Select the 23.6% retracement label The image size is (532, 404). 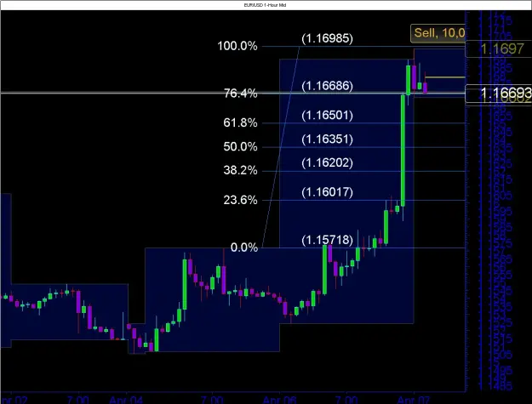tap(240, 200)
